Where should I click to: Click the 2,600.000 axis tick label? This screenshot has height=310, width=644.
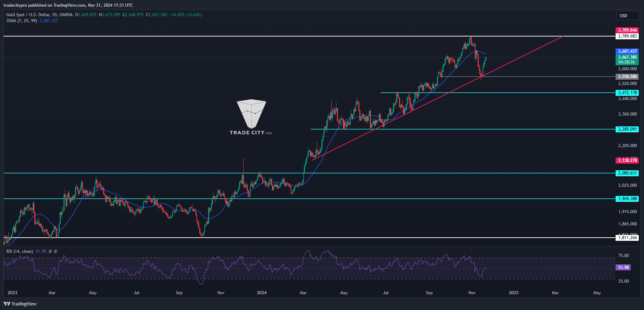pos(628,69)
